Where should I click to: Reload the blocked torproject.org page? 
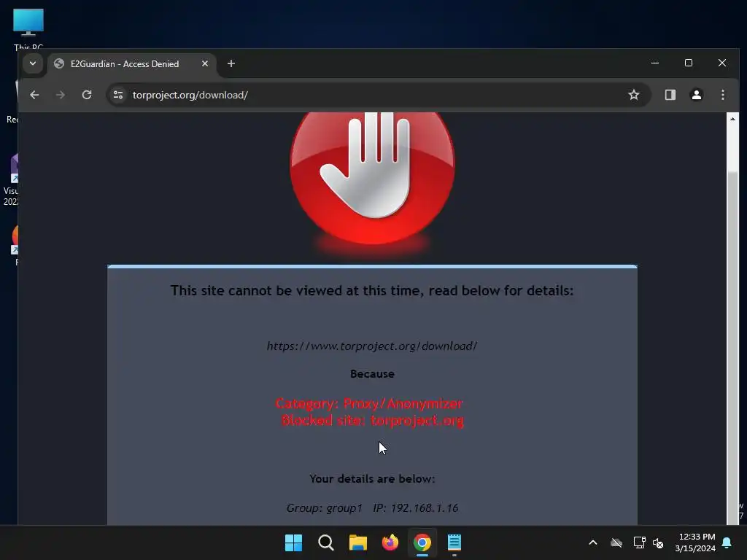point(87,95)
